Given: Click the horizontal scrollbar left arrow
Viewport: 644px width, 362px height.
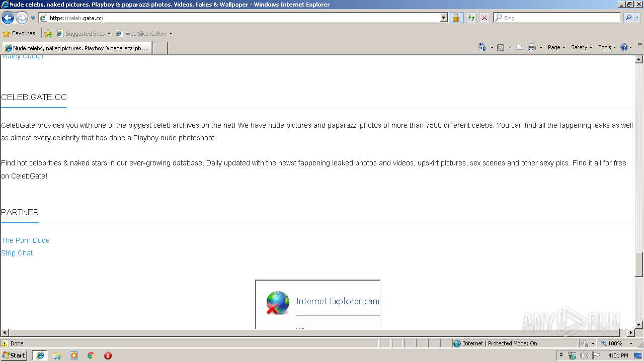Looking at the screenshot, I should pyautogui.click(x=5, y=333).
